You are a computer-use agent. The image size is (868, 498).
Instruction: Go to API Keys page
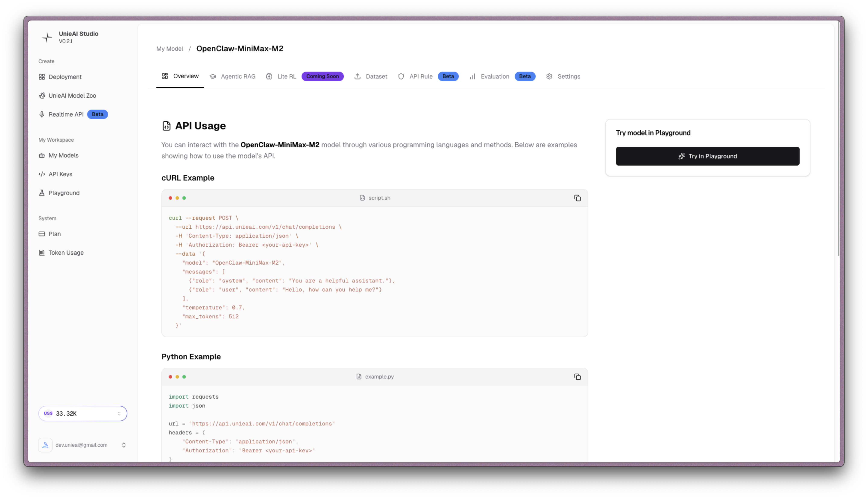point(60,174)
